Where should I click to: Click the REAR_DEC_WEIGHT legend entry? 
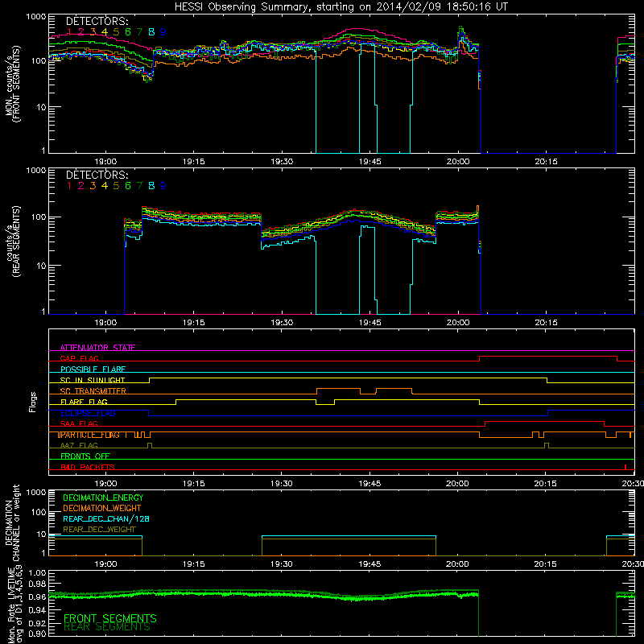(99, 530)
